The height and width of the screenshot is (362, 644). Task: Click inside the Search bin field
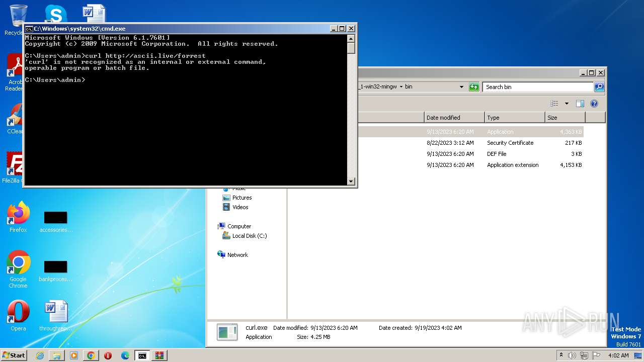pyautogui.click(x=537, y=87)
